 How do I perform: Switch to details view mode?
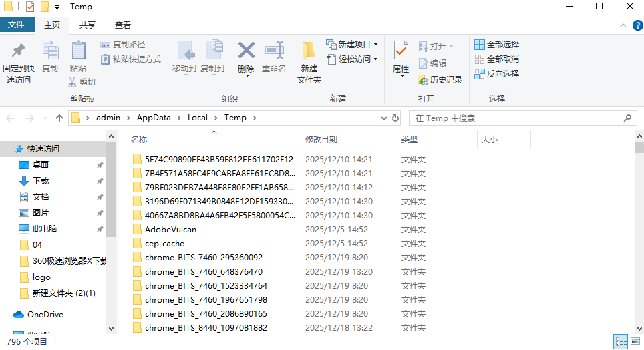pos(621,341)
